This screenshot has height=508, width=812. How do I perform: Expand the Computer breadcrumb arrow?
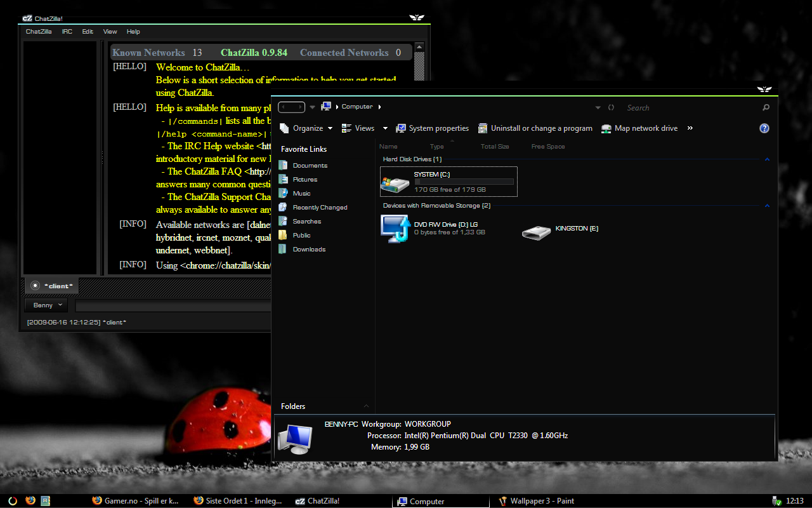click(379, 107)
